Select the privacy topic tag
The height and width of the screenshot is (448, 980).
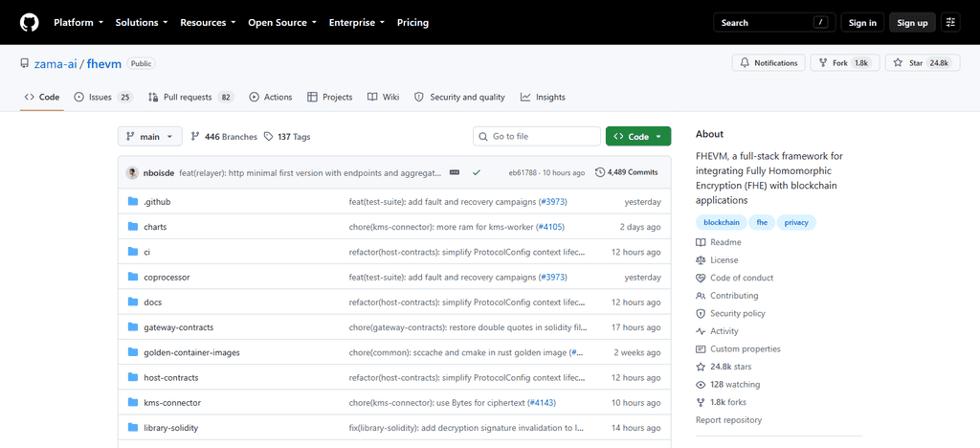click(796, 222)
